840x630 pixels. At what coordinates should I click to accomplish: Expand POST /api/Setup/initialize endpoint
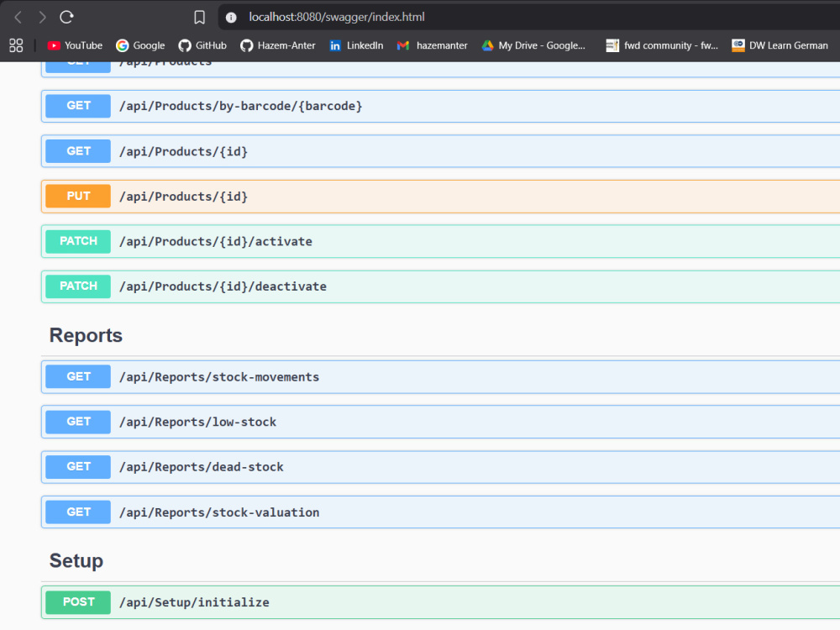pyautogui.click(x=440, y=602)
